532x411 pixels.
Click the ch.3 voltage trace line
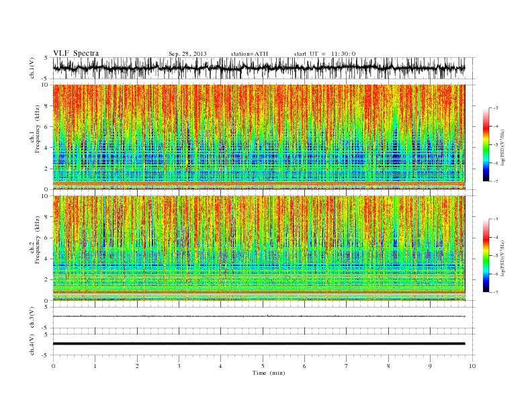tap(259, 316)
